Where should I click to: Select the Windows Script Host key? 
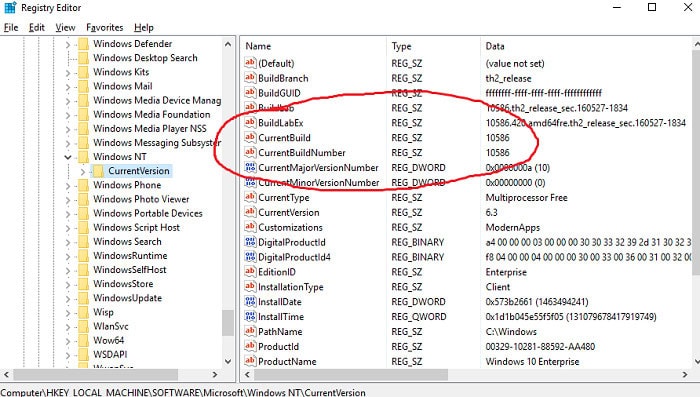(x=136, y=227)
